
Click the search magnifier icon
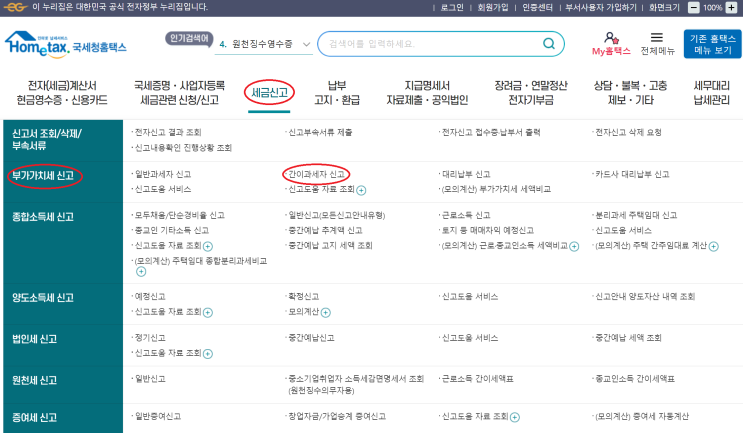[549, 44]
